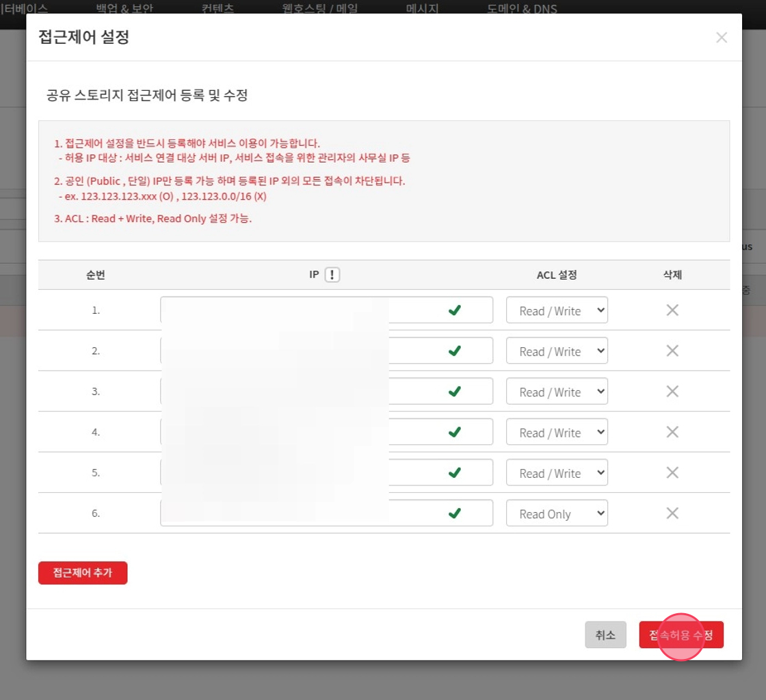
Task: Click the ACL 설정 column header
Action: tap(557, 275)
